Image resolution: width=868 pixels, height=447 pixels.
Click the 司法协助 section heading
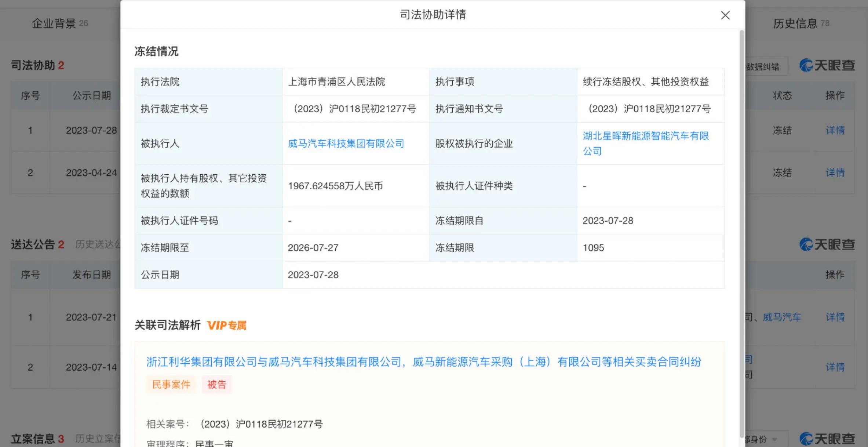(37, 65)
